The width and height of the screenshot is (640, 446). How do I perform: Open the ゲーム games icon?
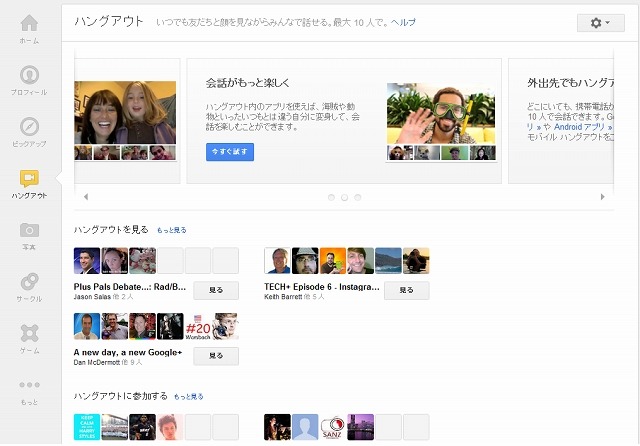(x=29, y=333)
